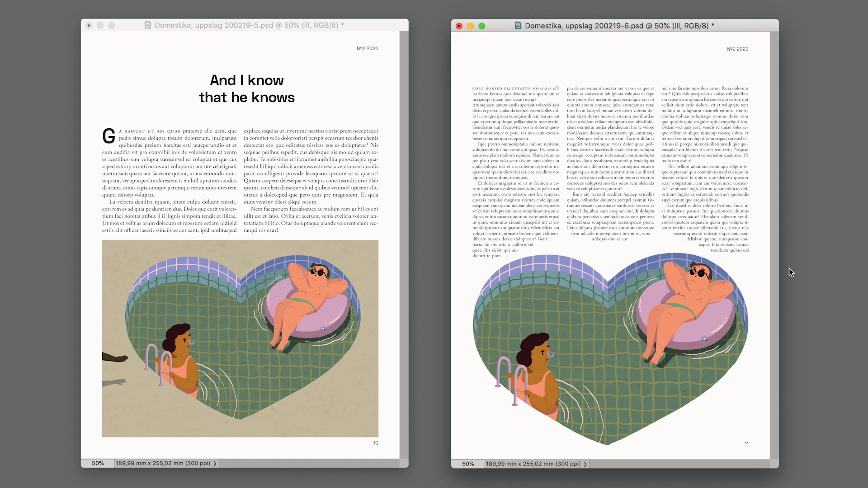868x488 pixels.
Task: Click left window title Domestika uppslag 200219-5.psd
Action: pyautogui.click(x=249, y=25)
